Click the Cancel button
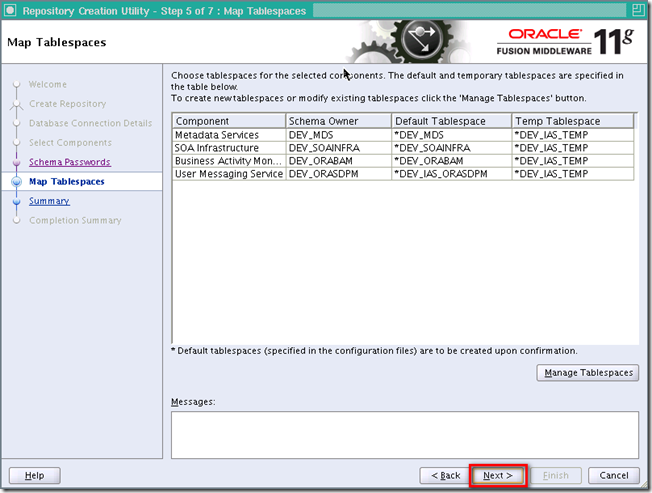652x493 pixels. click(614, 476)
